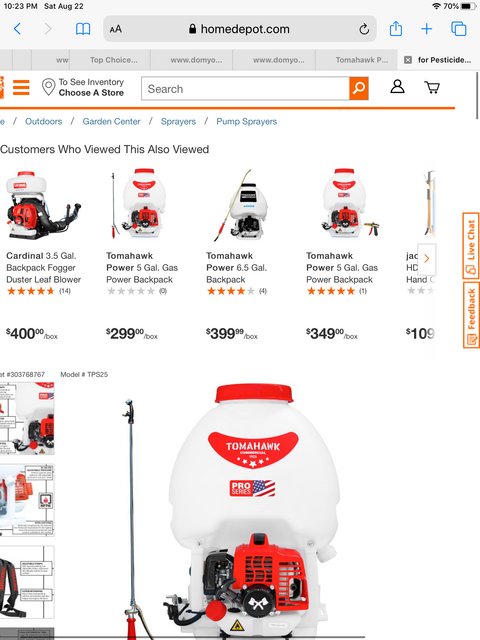Choose a store location selector

pyautogui.click(x=83, y=87)
